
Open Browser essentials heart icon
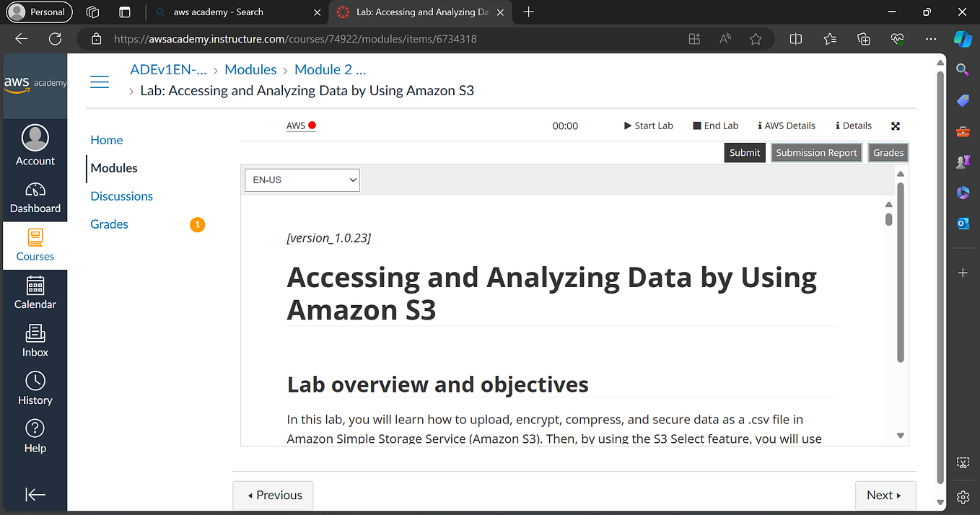pyautogui.click(x=896, y=39)
